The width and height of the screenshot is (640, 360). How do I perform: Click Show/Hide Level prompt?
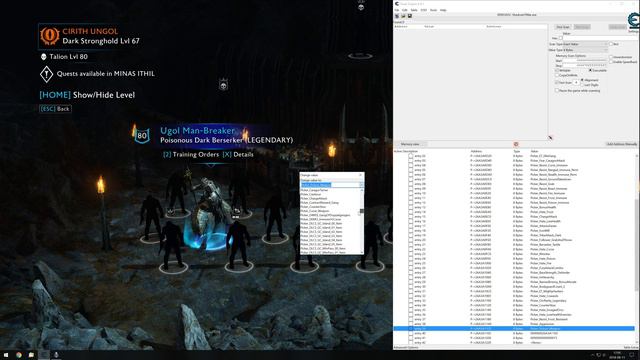pos(87,95)
